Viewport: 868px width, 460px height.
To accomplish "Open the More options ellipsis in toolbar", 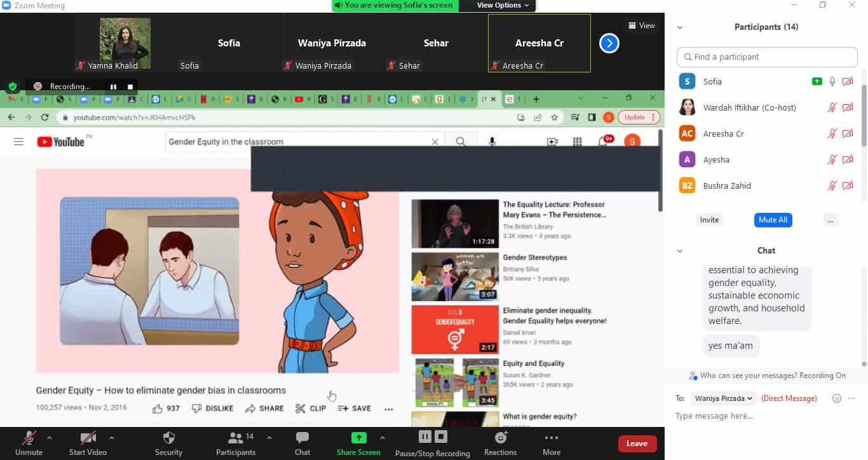I will 551,438.
